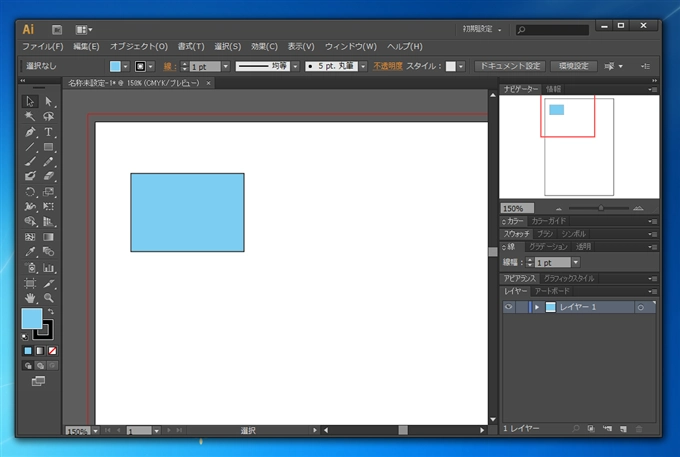Set paint mode to Color

(28, 351)
